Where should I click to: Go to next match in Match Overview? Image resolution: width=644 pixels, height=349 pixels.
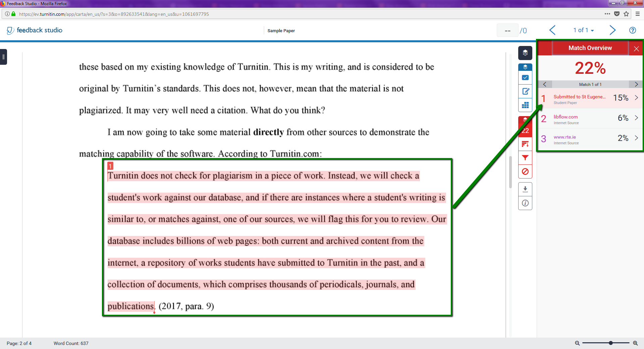636,84
